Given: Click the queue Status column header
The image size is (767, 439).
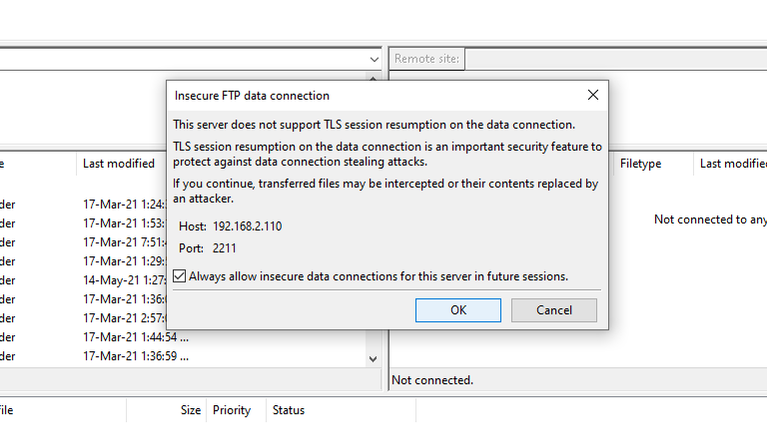Looking at the screenshot, I should click(x=289, y=410).
